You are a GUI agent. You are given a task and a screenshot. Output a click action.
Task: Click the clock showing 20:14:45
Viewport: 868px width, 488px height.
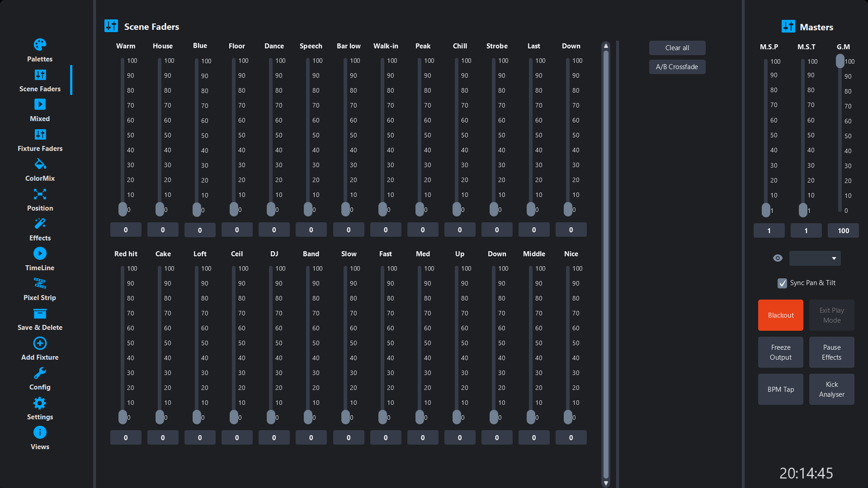click(x=806, y=473)
